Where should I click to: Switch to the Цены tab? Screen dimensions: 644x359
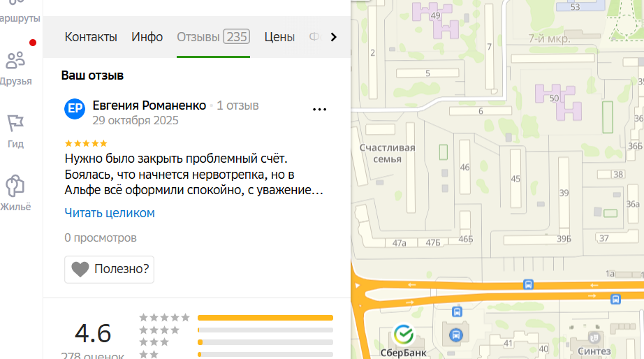click(279, 37)
